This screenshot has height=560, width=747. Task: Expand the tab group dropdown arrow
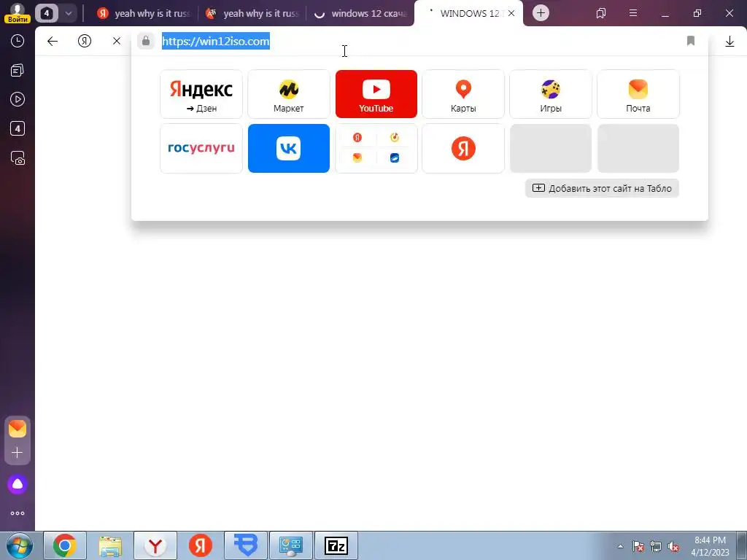point(68,13)
